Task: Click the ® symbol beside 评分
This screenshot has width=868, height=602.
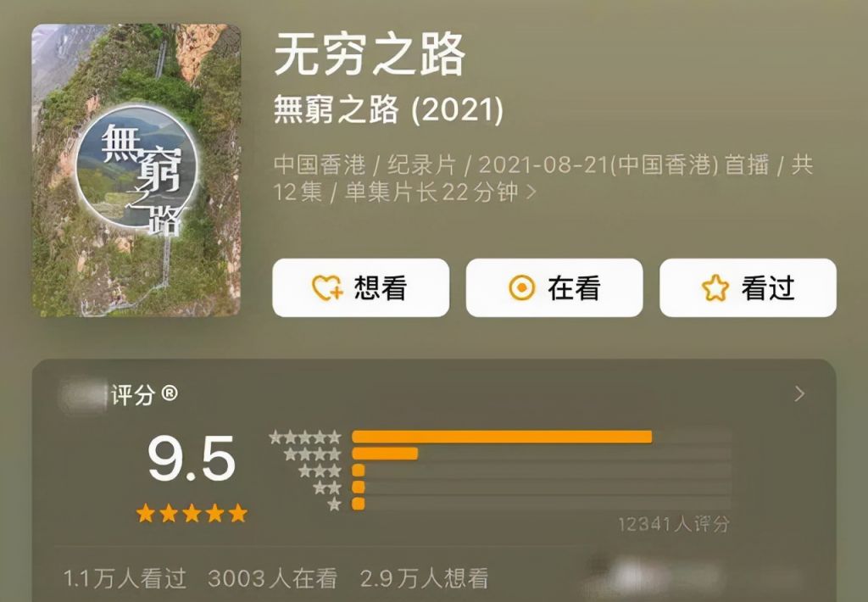Action: tap(170, 393)
